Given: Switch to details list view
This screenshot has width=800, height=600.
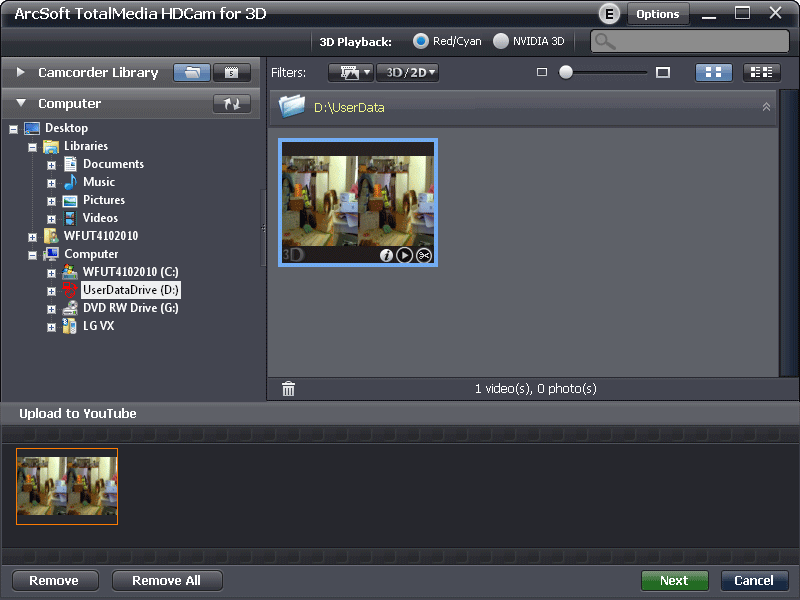Looking at the screenshot, I should tap(762, 72).
